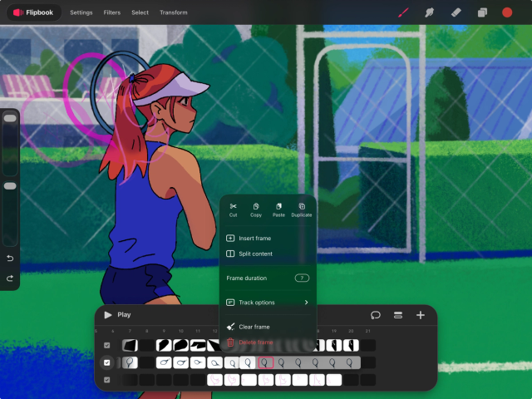The image size is (532, 399).
Task: Choose Insert frame from the context menu
Action: click(x=268, y=239)
